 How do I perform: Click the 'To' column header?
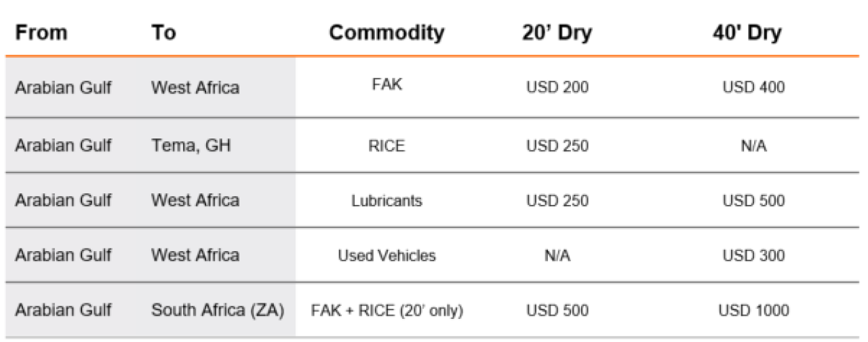(163, 33)
